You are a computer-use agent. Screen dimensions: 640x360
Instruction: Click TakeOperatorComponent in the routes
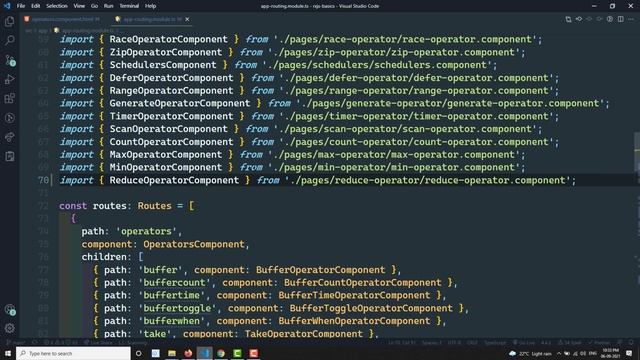(x=303, y=334)
